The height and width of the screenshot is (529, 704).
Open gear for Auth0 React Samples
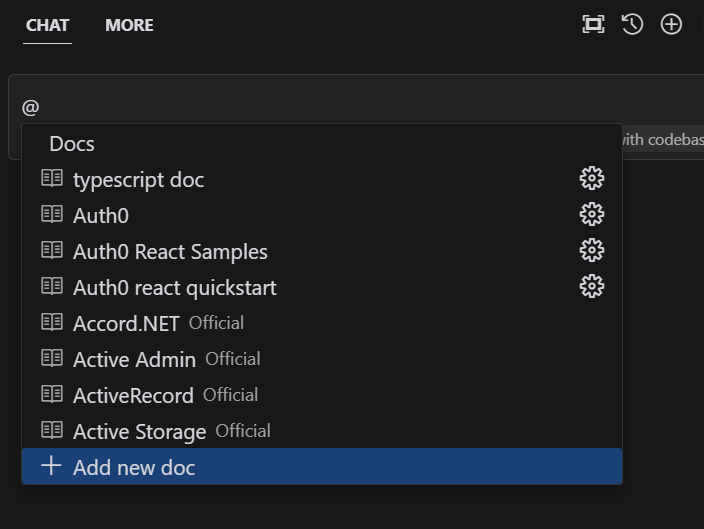point(592,250)
